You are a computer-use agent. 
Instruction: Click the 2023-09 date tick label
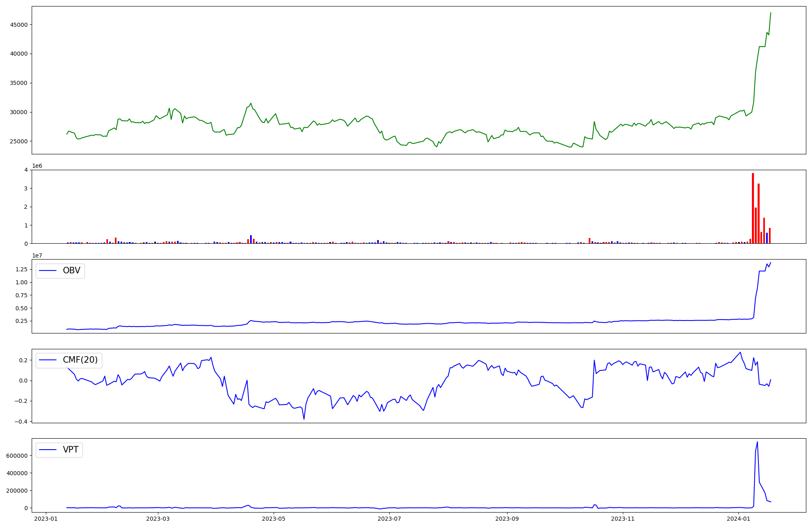(507, 519)
